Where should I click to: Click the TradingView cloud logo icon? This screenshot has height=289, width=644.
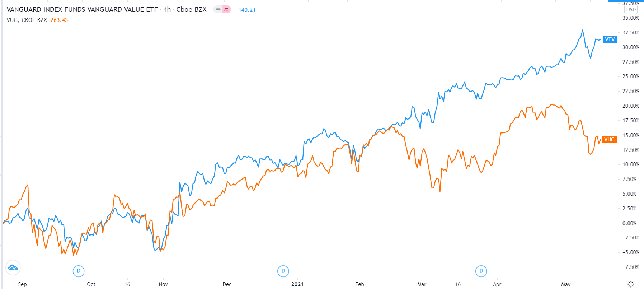tap(13, 267)
